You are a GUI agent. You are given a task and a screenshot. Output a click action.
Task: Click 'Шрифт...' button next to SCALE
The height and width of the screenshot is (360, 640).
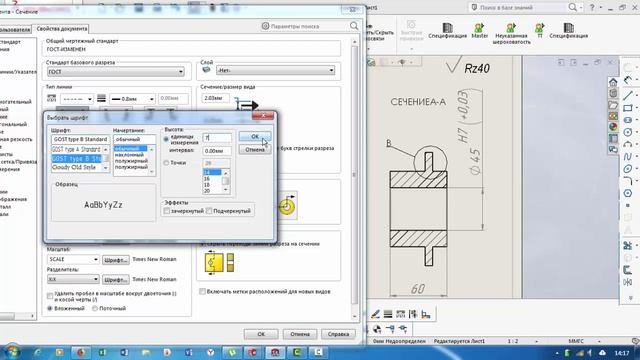pyautogui.click(x=116, y=260)
